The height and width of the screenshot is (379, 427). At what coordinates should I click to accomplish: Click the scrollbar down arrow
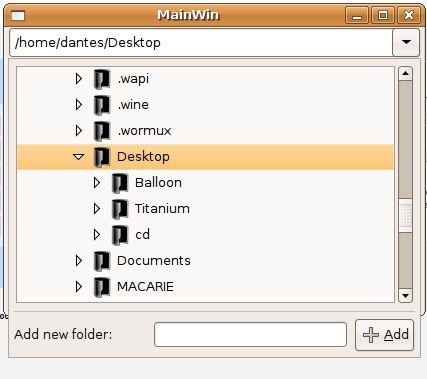405,296
